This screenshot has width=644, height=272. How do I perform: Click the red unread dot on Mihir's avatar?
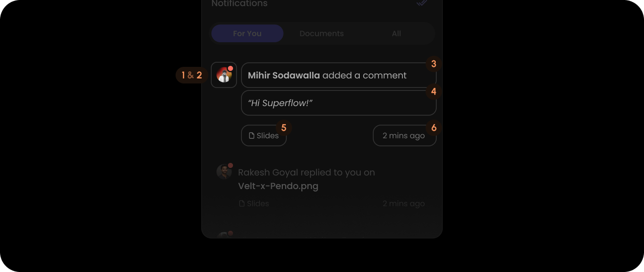pyautogui.click(x=230, y=68)
